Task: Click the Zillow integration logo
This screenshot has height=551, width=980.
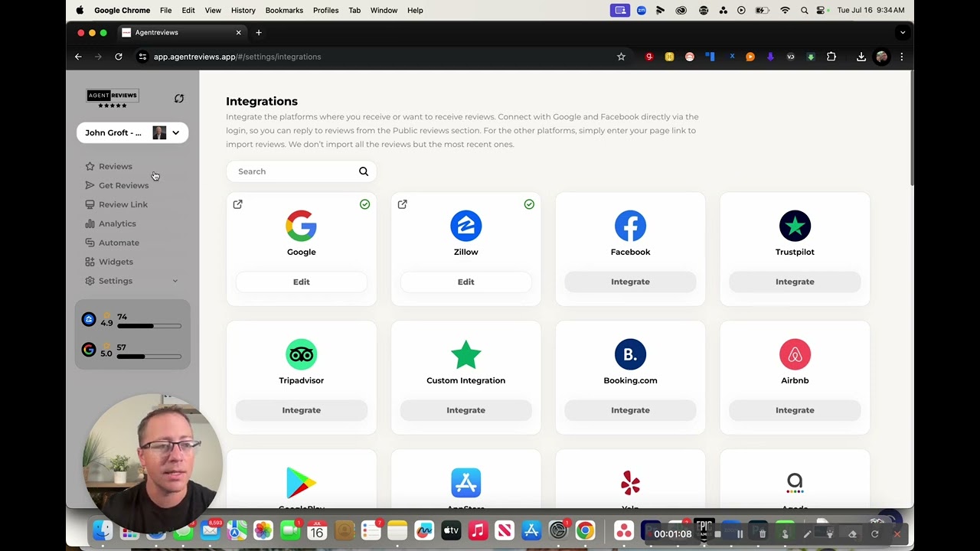Action: point(465,226)
